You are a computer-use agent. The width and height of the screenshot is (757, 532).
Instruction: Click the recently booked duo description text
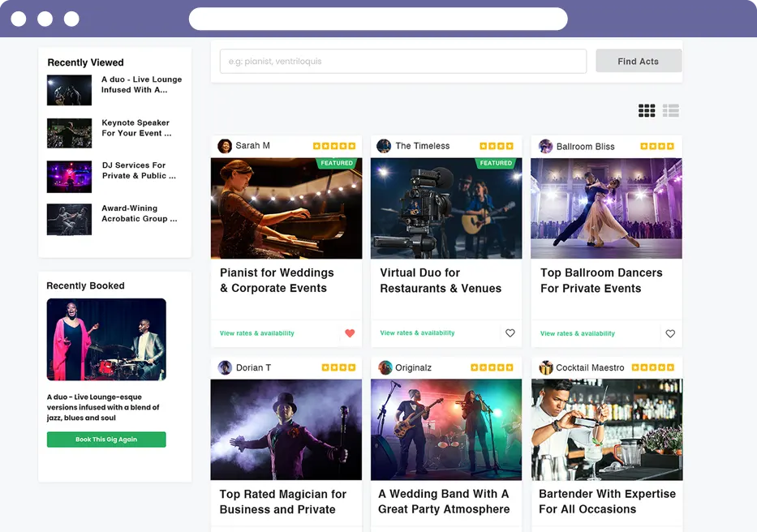tap(103, 407)
